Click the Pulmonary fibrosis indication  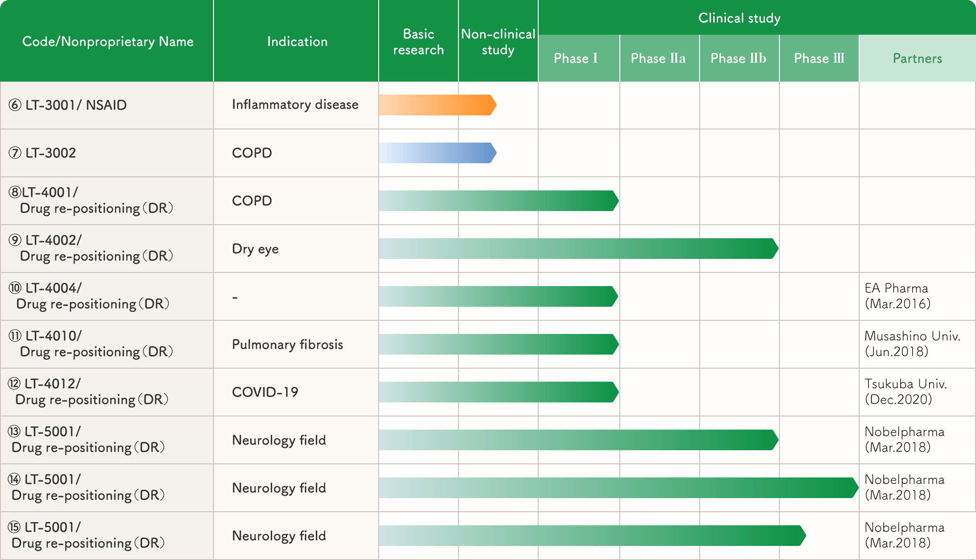[288, 345]
